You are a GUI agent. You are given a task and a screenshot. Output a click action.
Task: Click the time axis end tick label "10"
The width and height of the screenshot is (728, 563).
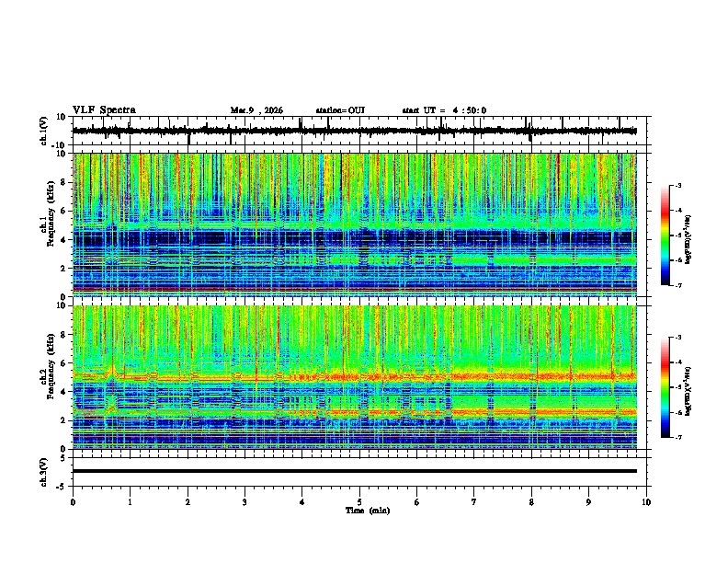[x=646, y=502]
